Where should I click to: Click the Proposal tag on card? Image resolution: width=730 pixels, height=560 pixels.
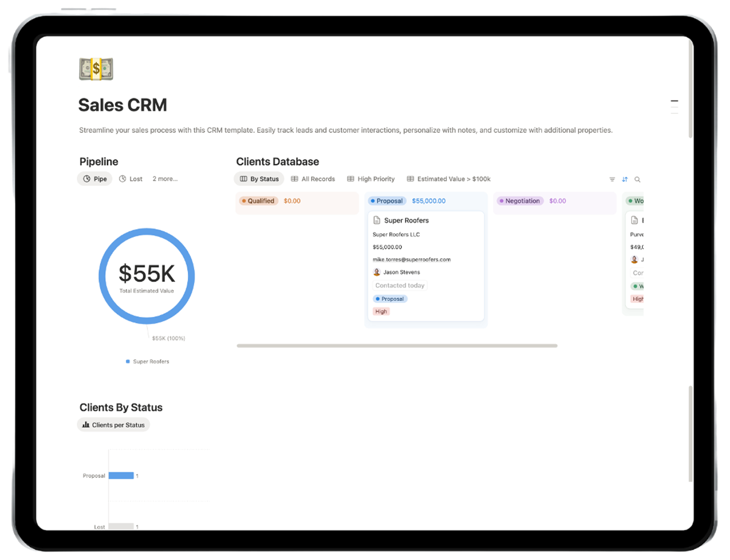[x=390, y=299]
